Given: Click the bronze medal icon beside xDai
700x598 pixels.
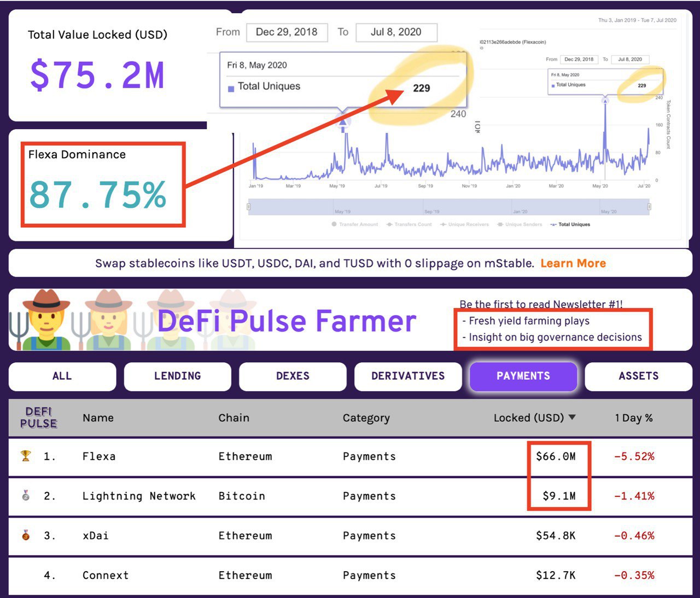Looking at the screenshot, I should point(26,535).
